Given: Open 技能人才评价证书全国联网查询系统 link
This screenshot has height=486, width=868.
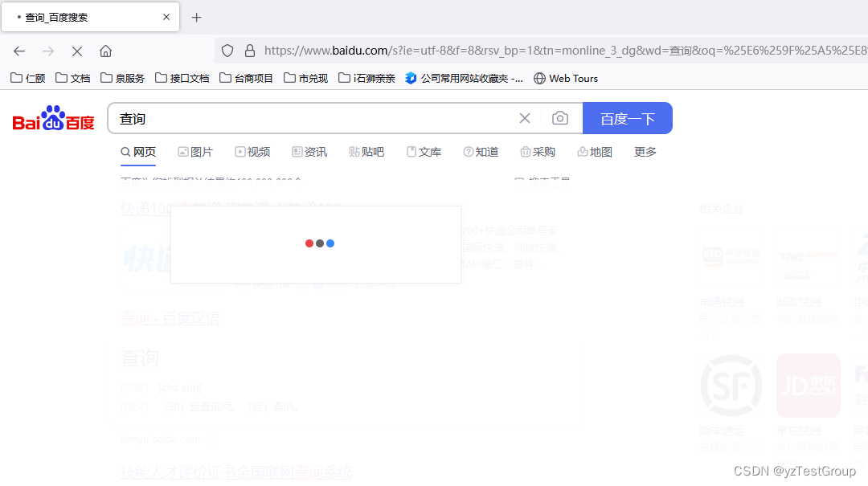Looking at the screenshot, I should pos(236,472).
